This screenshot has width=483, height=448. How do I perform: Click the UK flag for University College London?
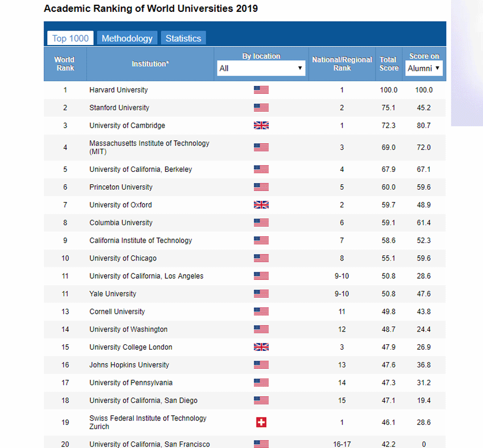click(261, 347)
